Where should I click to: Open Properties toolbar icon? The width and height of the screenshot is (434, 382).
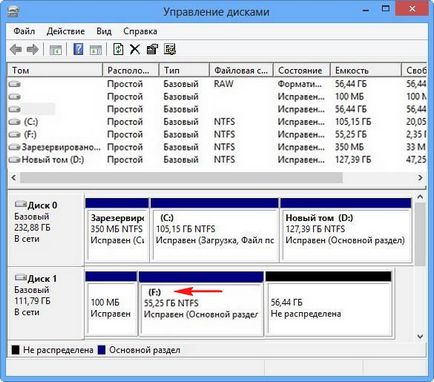(x=152, y=49)
